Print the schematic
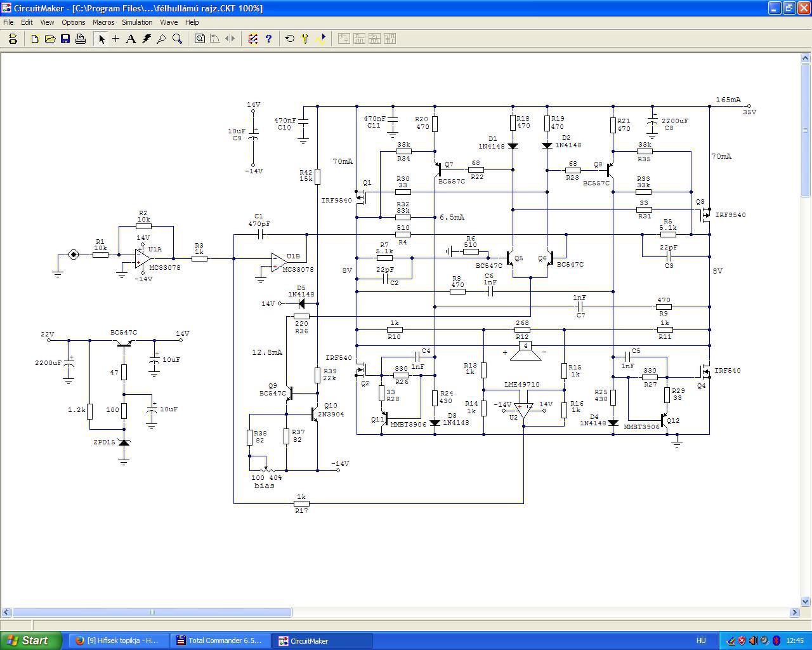Viewport: 812px width, 650px height. [81, 39]
